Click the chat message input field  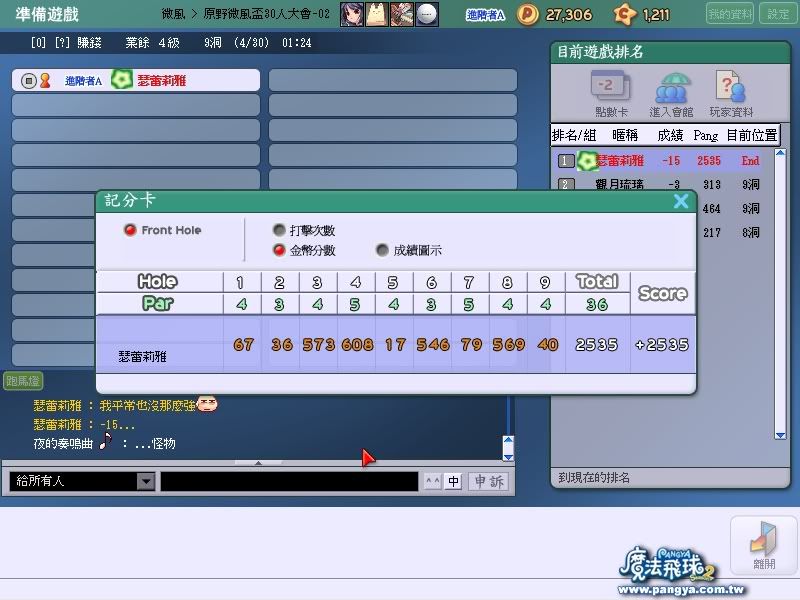(x=289, y=481)
